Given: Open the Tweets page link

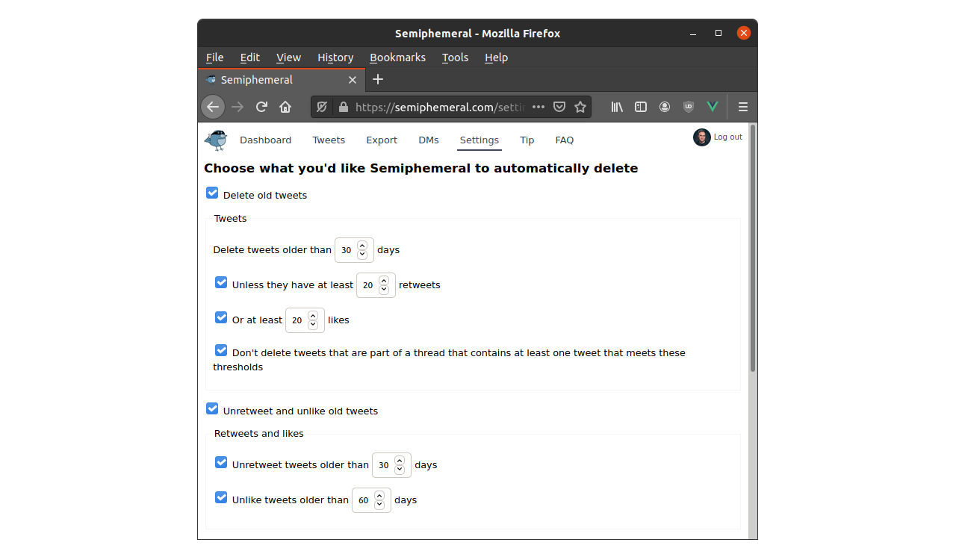Looking at the screenshot, I should [329, 140].
